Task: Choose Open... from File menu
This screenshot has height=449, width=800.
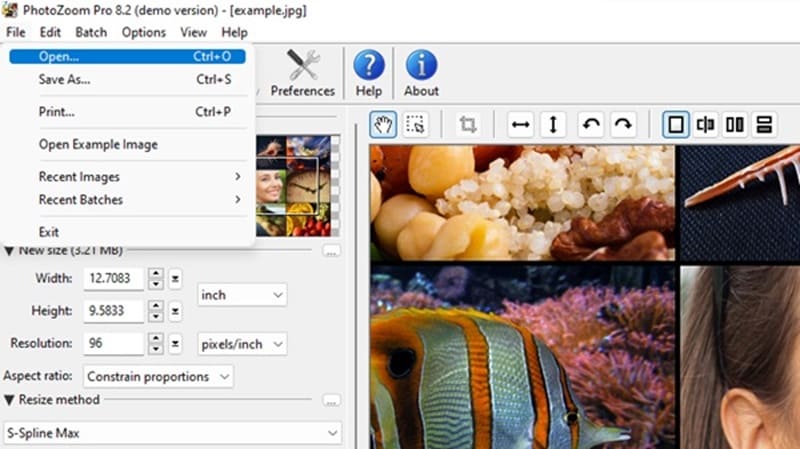Action: [127, 56]
